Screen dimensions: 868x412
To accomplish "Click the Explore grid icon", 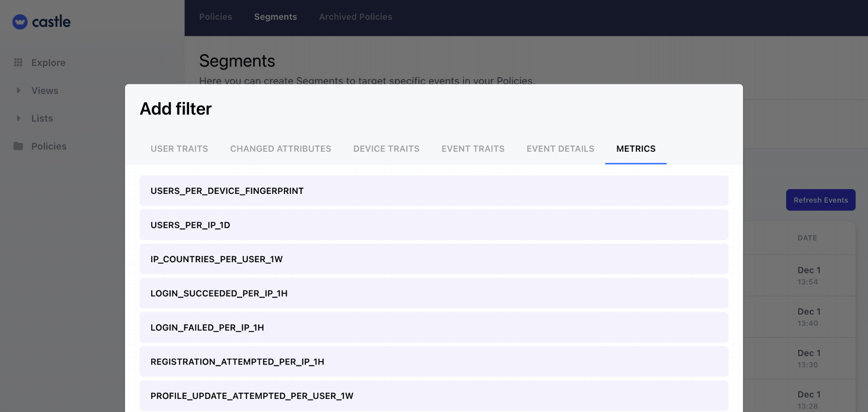I will (x=18, y=63).
